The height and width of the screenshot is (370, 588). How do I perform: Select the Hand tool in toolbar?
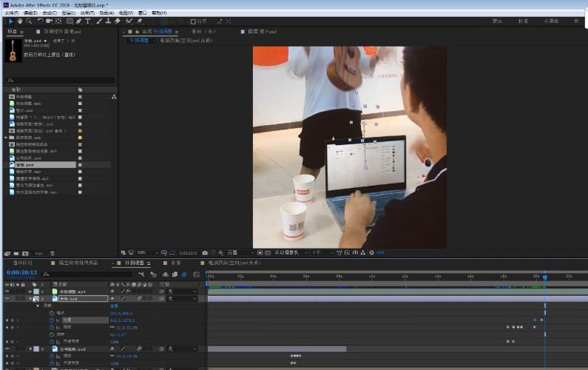tap(19, 21)
